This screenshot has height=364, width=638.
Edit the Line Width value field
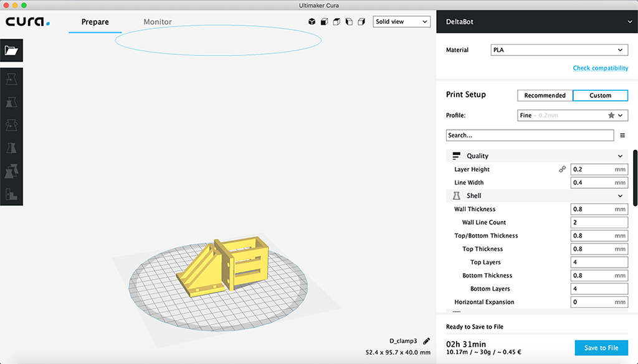click(x=599, y=183)
